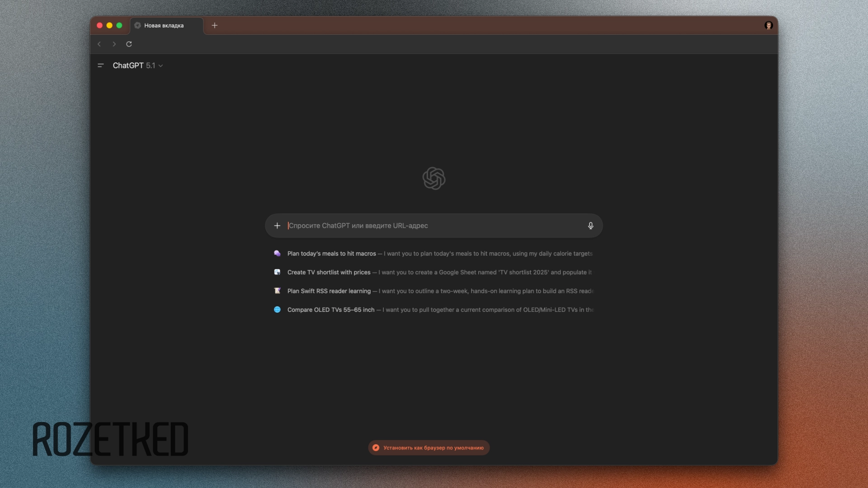Viewport: 868px width, 488px height.
Task: Click the microphone voice input icon
Action: pos(590,225)
